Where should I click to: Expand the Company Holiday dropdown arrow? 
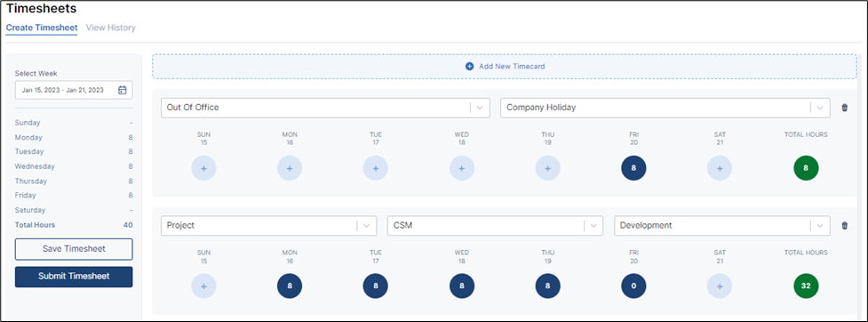click(x=820, y=108)
